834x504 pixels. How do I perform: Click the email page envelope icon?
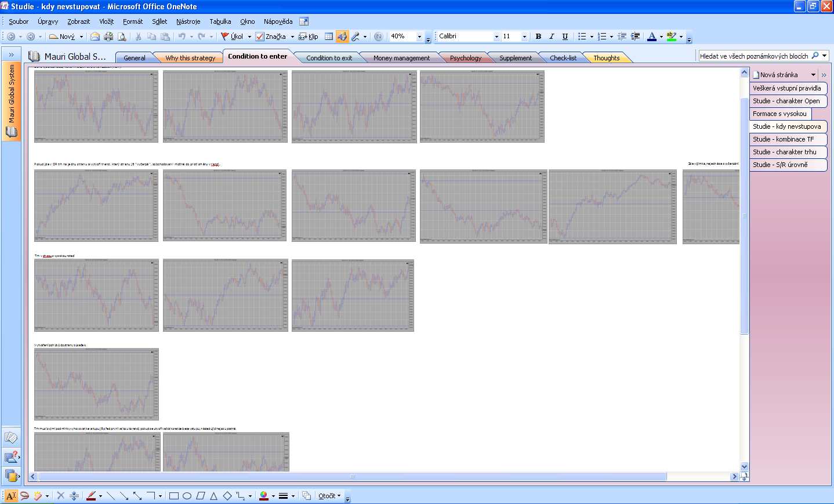(x=95, y=37)
